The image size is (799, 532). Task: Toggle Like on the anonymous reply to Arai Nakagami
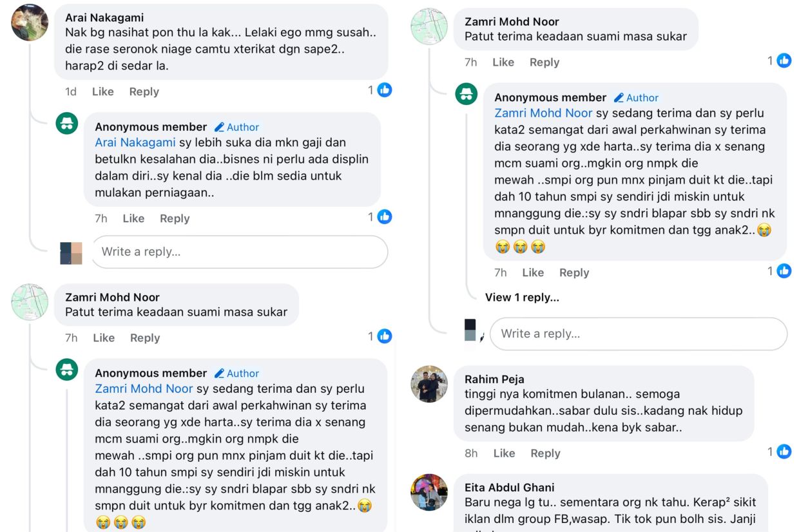pyautogui.click(x=133, y=218)
